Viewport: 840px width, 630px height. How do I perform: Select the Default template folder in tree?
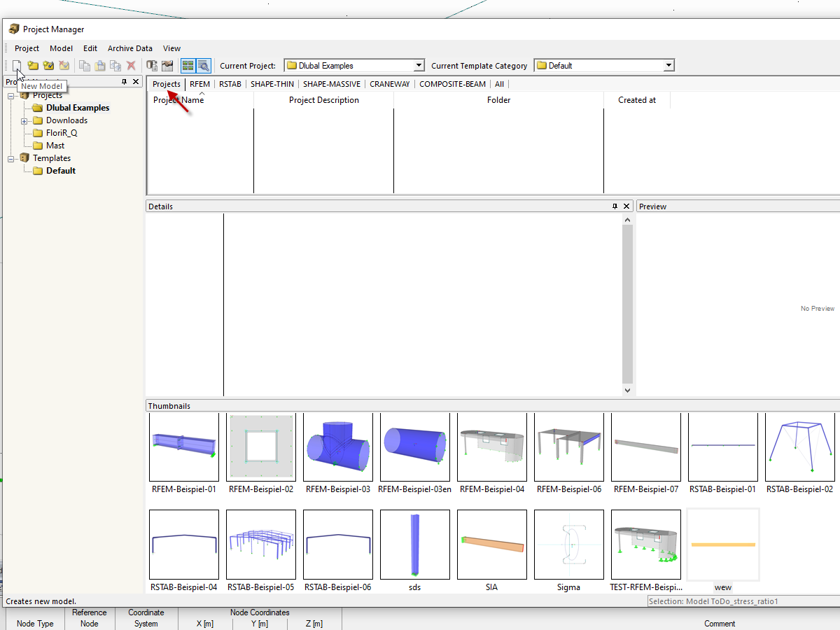(61, 171)
